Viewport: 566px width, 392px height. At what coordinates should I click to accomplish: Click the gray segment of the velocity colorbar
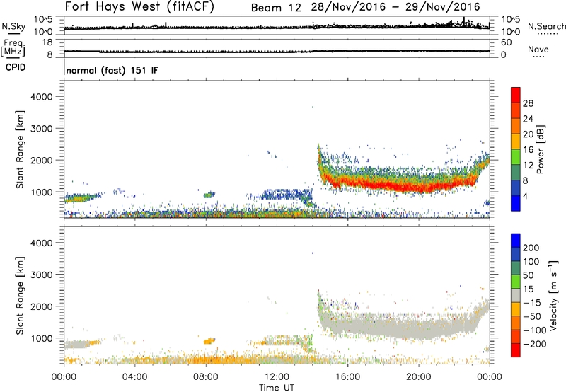pyautogui.click(x=516, y=295)
